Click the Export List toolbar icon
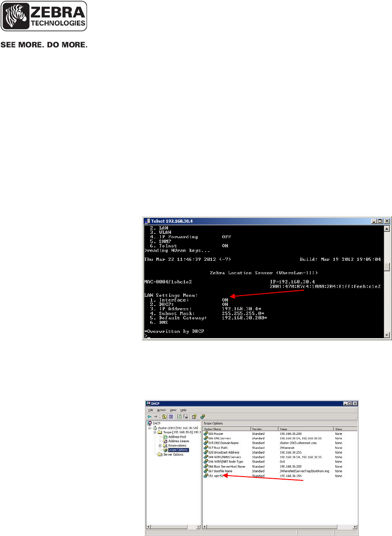 click(186, 417)
